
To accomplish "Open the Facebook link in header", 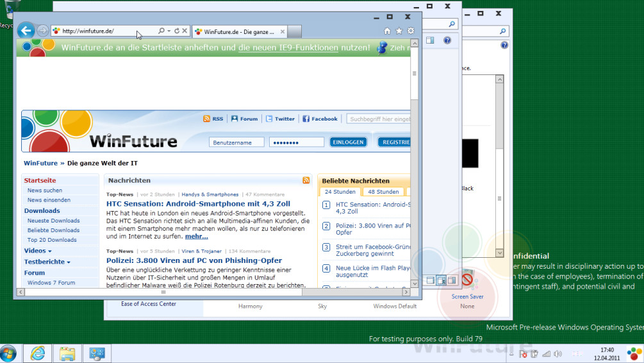I will pyautogui.click(x=320, y=119).
